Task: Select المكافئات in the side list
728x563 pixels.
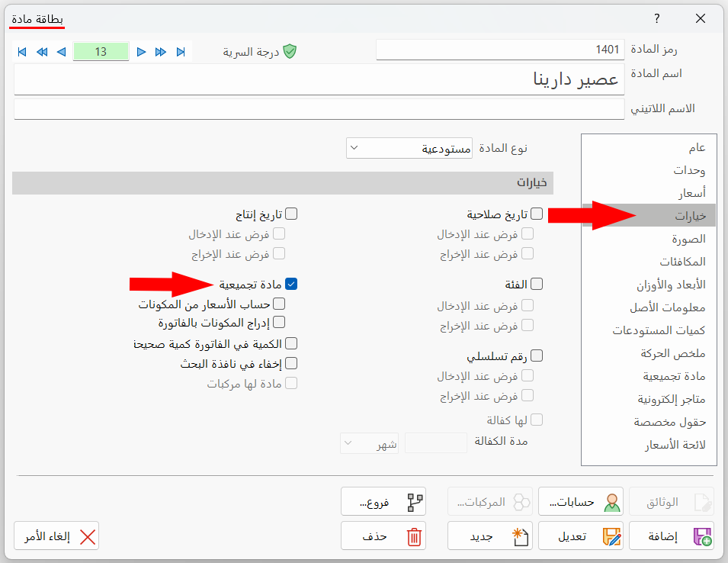Action: pos(649,262)
